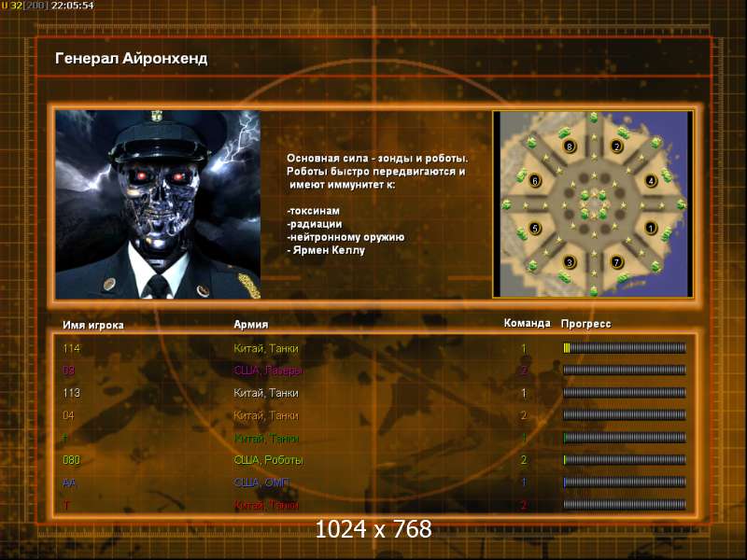Click the progress bar for player 113
This screenshot has width=747, height=560.
pyautogui.click(x=624, y=393)
